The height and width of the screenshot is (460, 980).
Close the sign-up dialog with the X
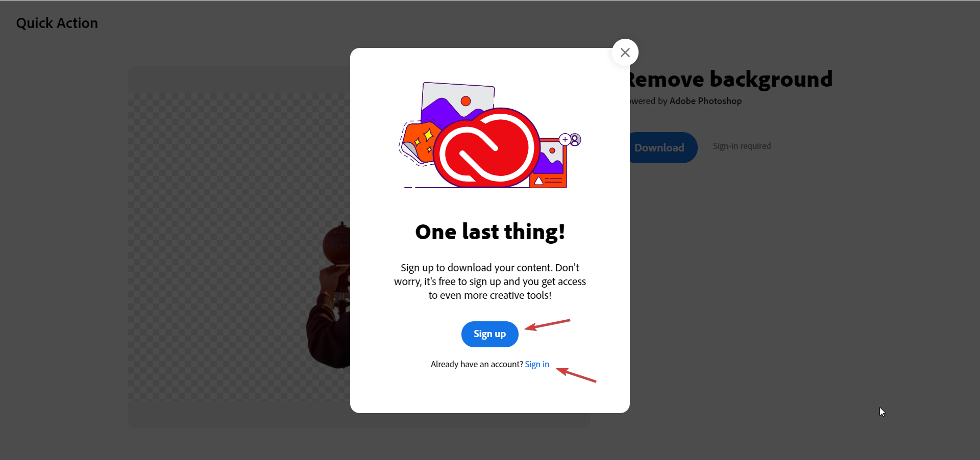(x=625, y=53)
